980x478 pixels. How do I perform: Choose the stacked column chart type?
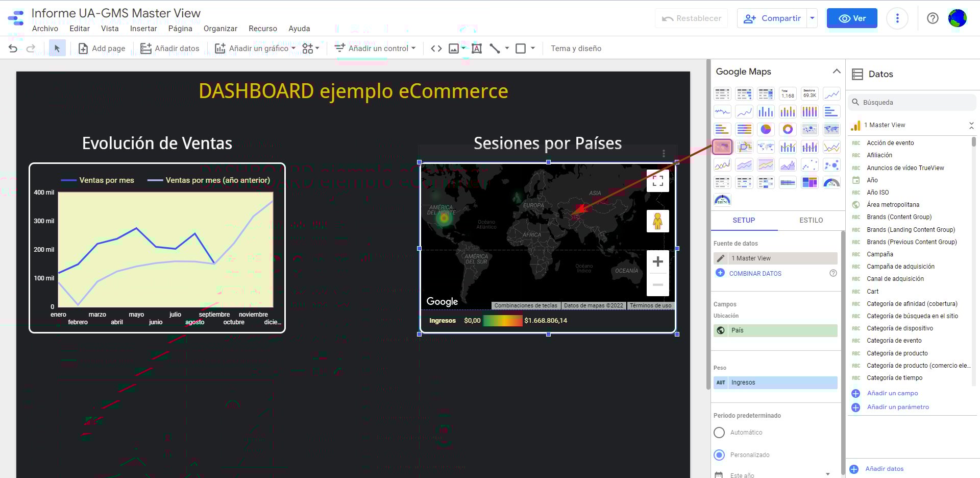coord(788,112)
